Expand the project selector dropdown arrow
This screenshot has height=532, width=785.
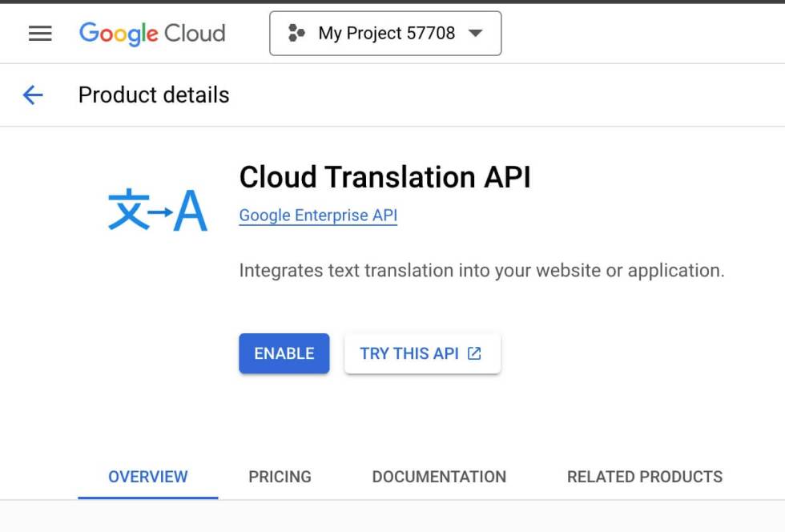pyautogui.click(x=475, y=34)
